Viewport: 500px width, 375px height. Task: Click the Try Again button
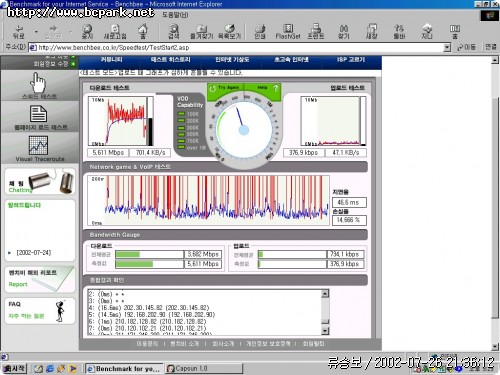(225, 88)
